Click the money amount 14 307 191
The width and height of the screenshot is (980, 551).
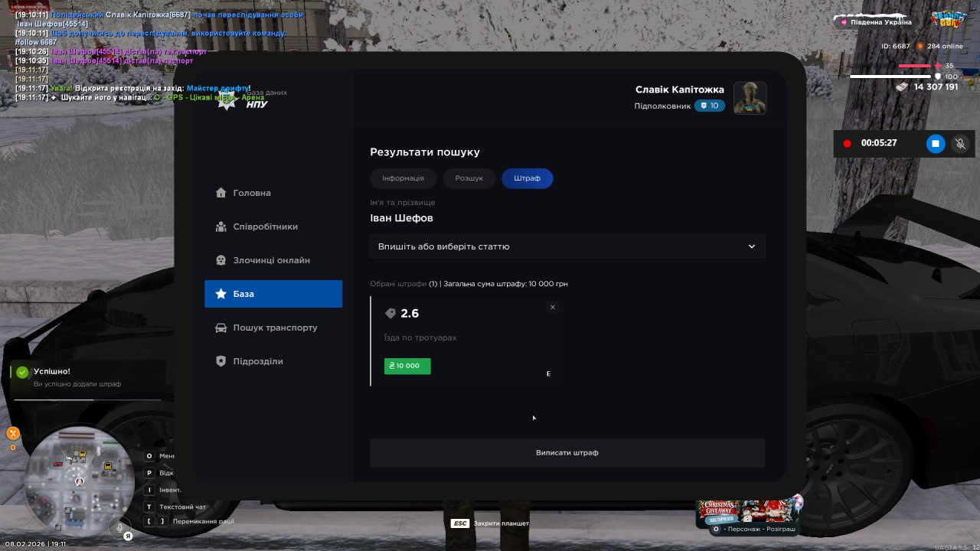936,87
